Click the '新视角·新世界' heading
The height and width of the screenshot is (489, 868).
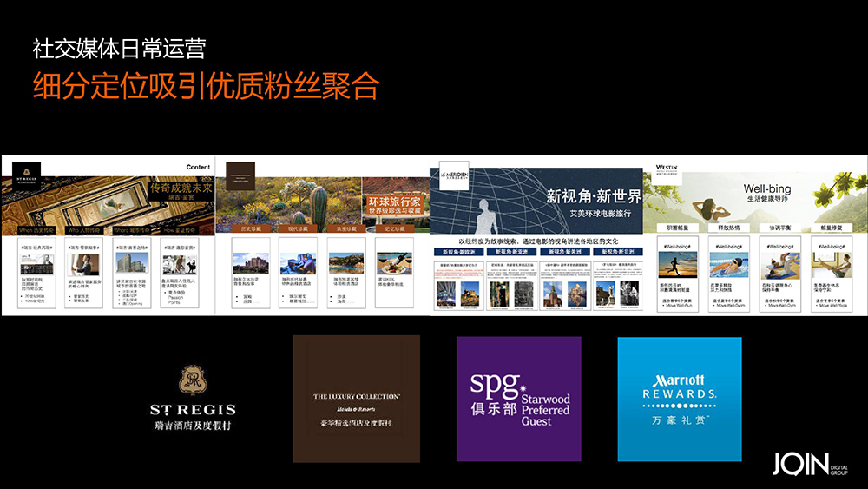click(594, 196)
